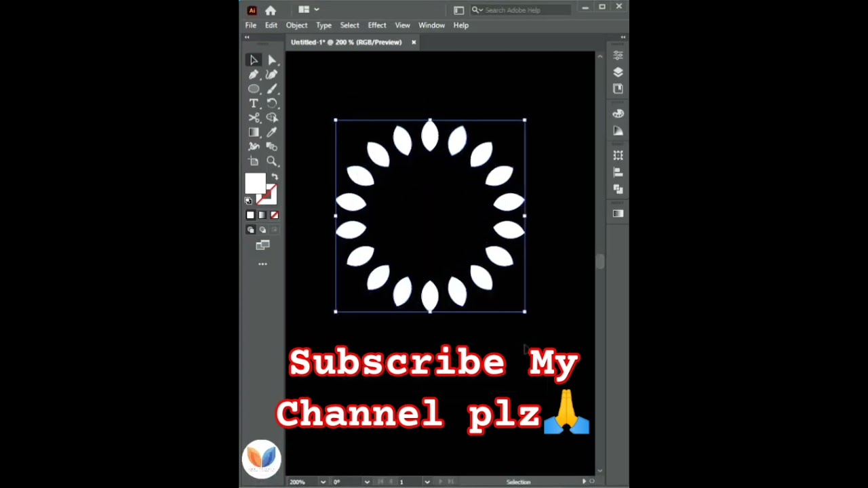This screenshot has width=868, height=488.
Task: Swap fill and stroke colors
Action: click(275, 177)
